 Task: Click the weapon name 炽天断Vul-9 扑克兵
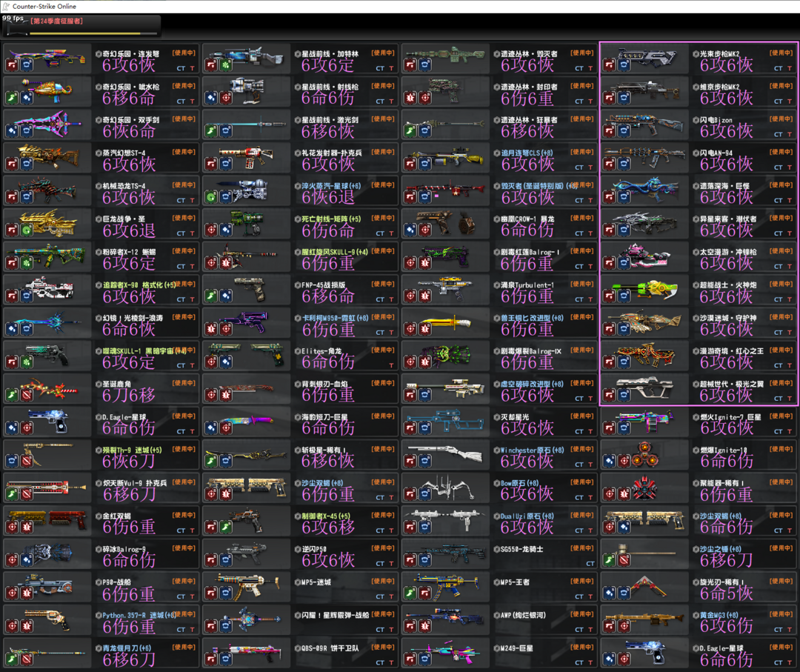[x=134, y=483]
